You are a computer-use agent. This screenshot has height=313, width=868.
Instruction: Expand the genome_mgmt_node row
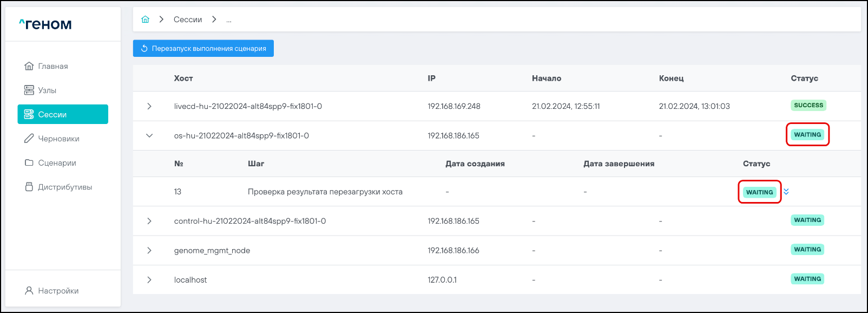click(149, 250)
